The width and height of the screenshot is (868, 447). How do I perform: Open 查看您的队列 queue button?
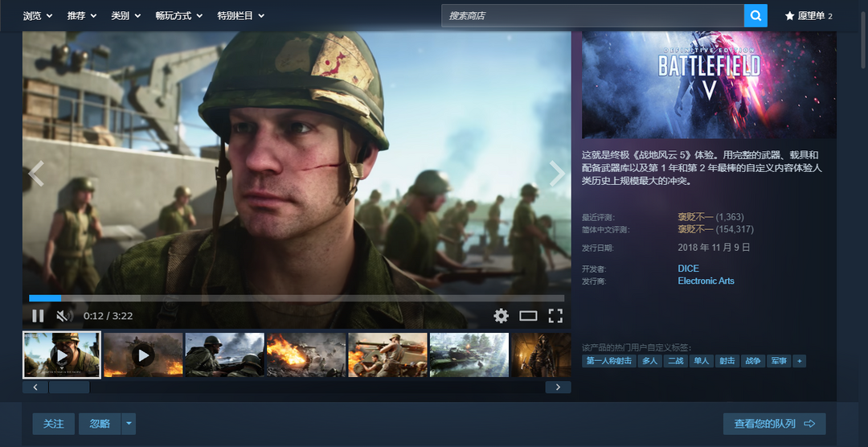pos(775,424)
